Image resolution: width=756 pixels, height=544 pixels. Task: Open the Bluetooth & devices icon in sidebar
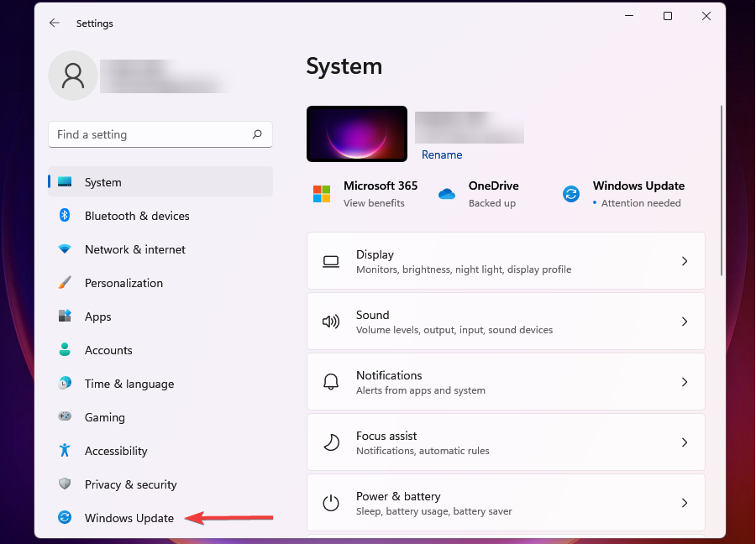(x=66, y=216)
